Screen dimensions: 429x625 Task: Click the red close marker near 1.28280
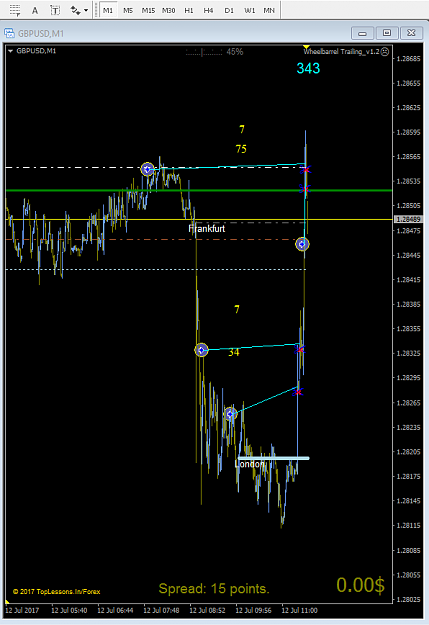[297, 392]
